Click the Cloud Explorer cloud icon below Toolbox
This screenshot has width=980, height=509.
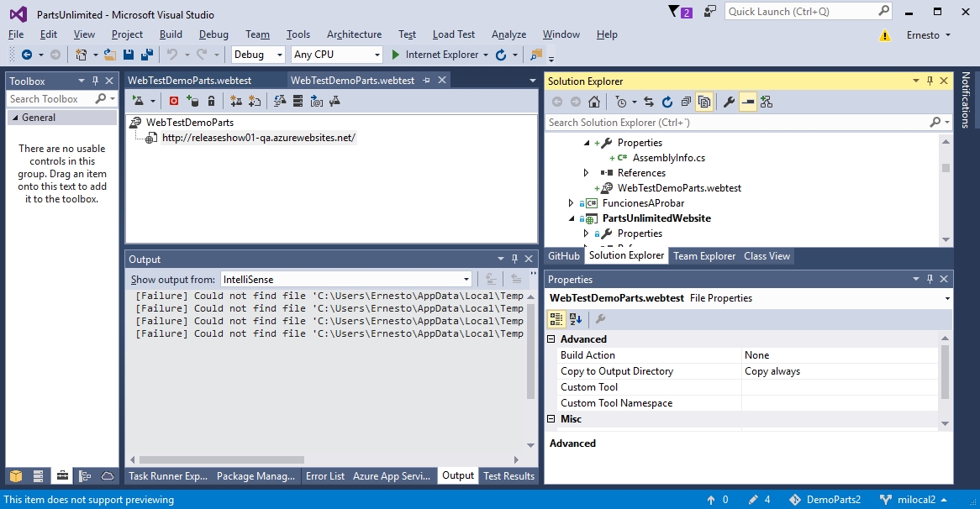click(x=108, y=476)
